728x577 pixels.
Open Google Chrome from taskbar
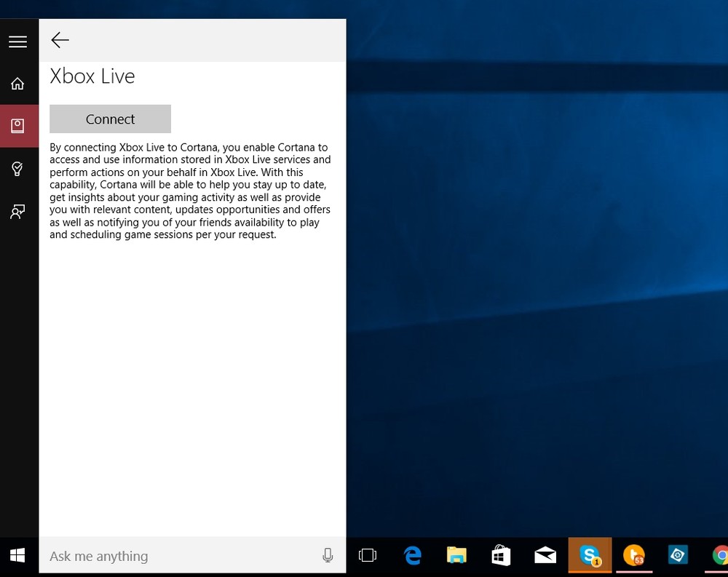tap(720, 555)
